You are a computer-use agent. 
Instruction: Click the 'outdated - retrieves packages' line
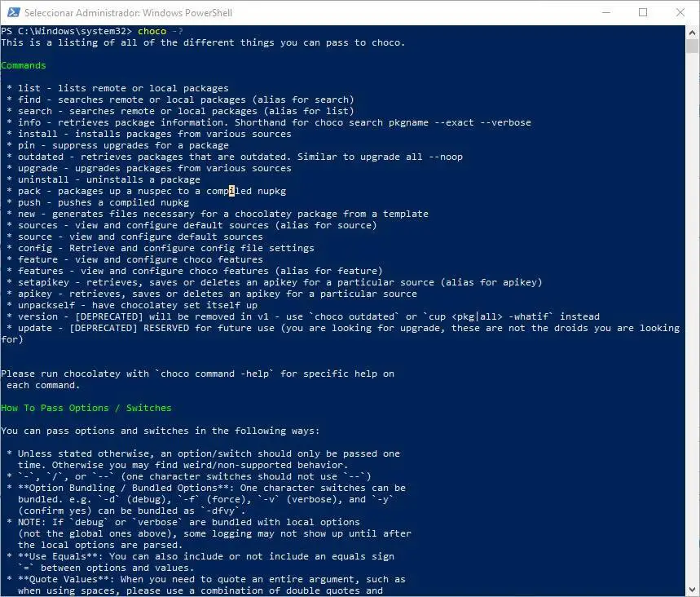point(235,157)
